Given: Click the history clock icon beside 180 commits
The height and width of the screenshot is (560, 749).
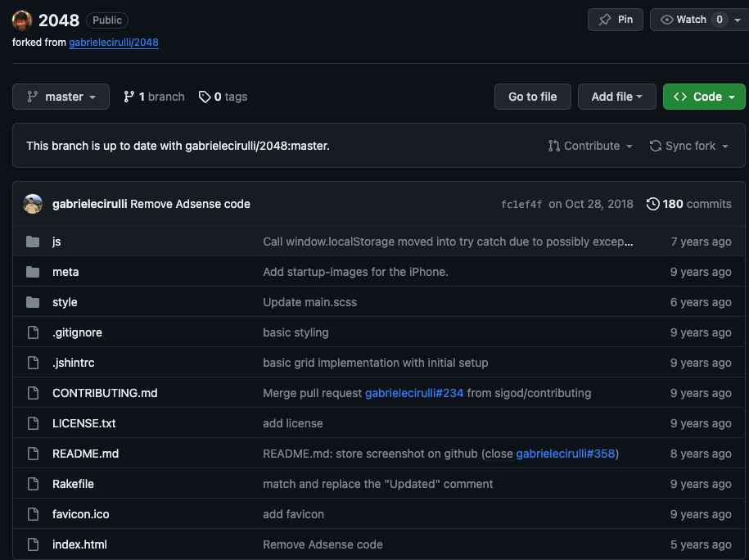Looking at the screenshot, I should [x=652, y=204].
